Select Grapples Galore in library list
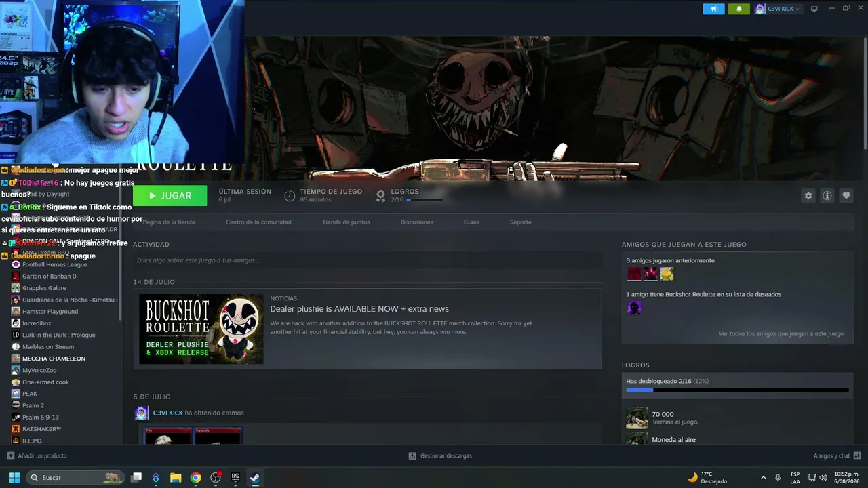 pos(44,288)
